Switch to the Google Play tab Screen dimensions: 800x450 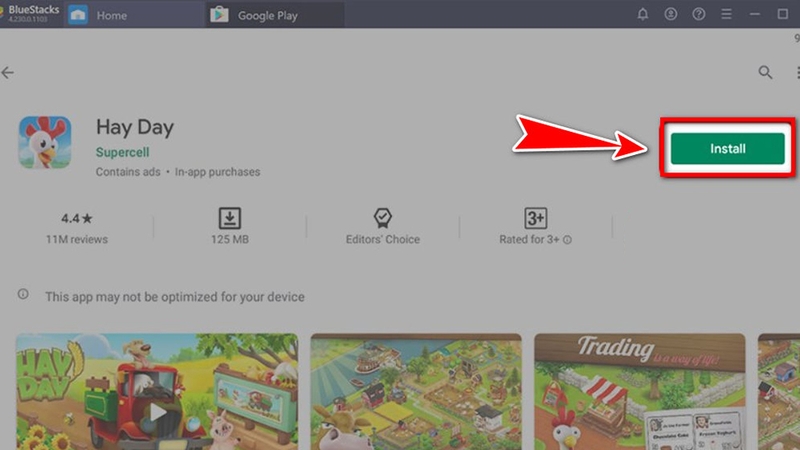pyautogui.click(x=274, y=15)
